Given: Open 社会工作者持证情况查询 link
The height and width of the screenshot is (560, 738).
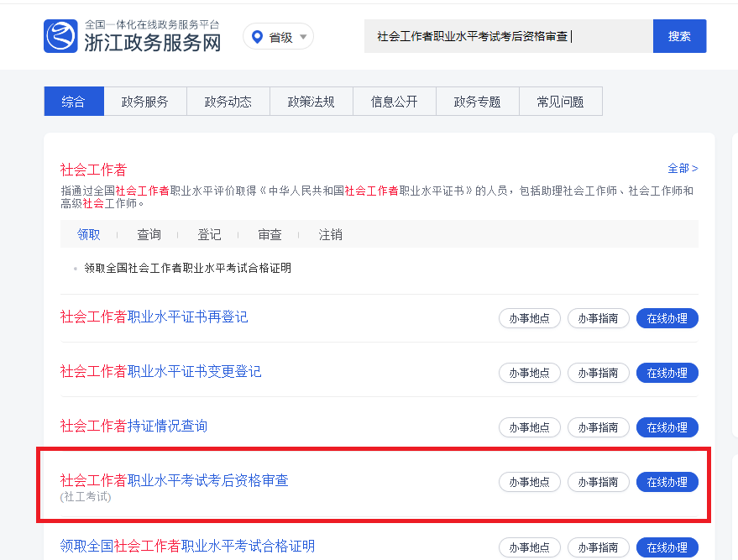Looking at the screenshot, I should [x=133, y=426].
